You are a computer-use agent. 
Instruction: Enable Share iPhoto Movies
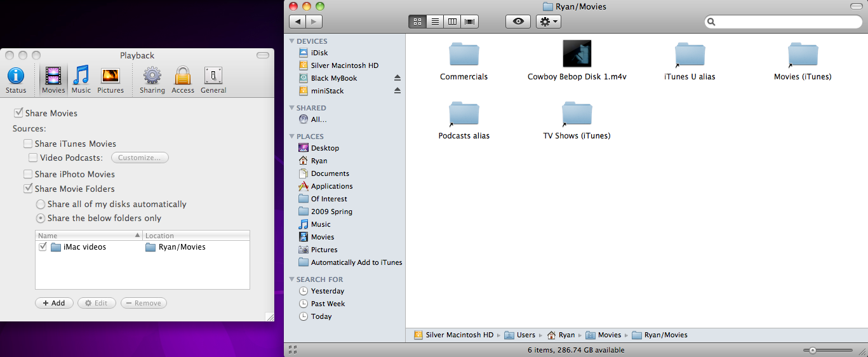click(x=28, y=174)
